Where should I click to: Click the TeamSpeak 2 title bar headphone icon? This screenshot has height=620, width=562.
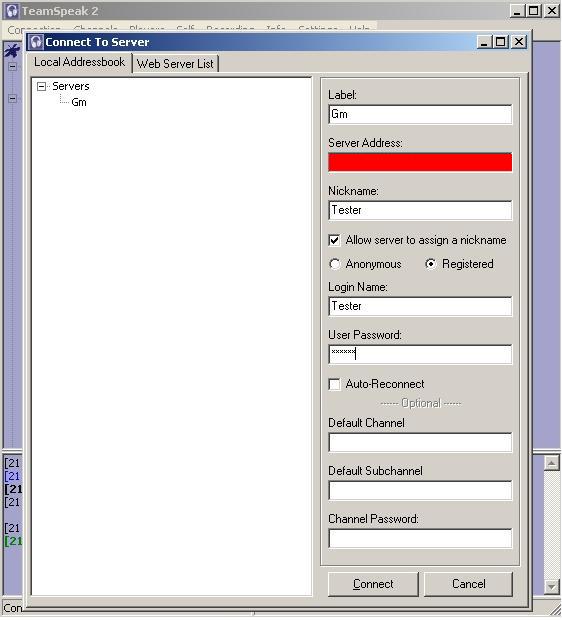(12, 11)
